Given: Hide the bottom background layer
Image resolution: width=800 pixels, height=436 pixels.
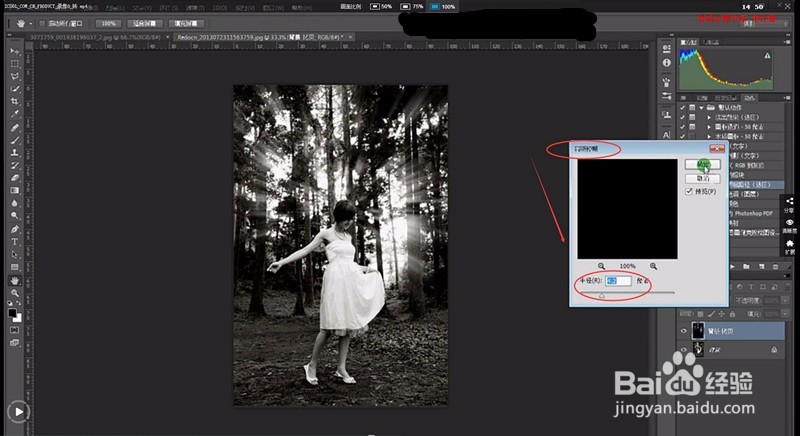Looking at the screenshot, I should (x=684, y=350).
